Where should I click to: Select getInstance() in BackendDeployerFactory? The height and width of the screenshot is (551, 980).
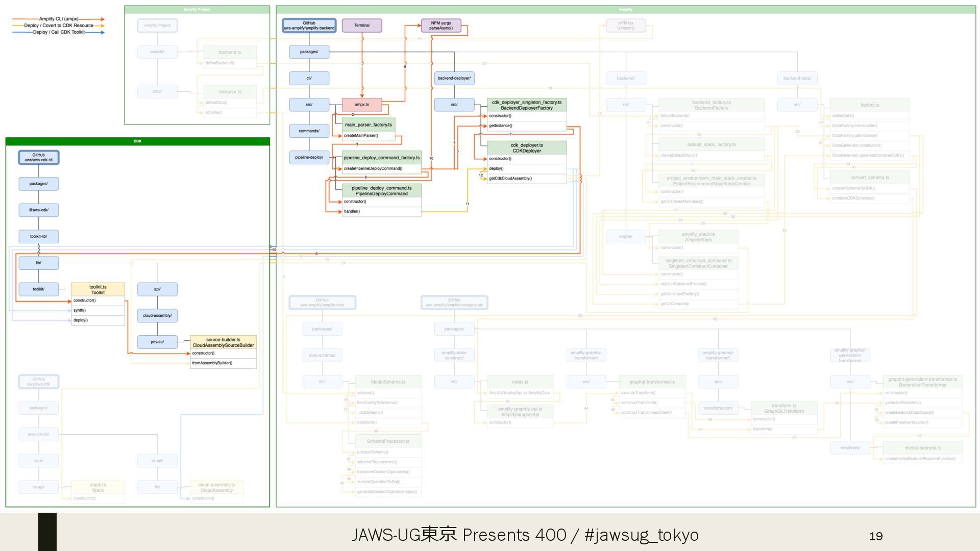click(x=526, y=126)
